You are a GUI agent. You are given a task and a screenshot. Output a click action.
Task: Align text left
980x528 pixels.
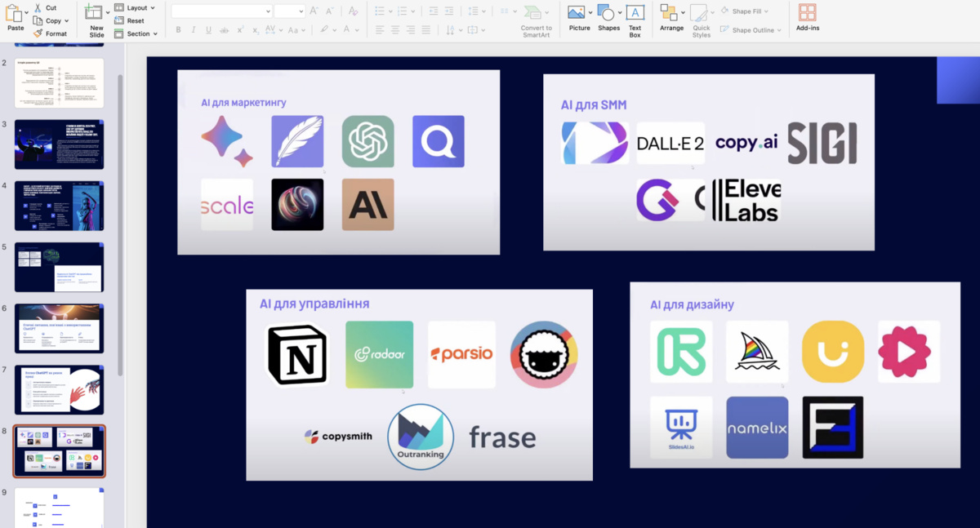tap(380, 30)
